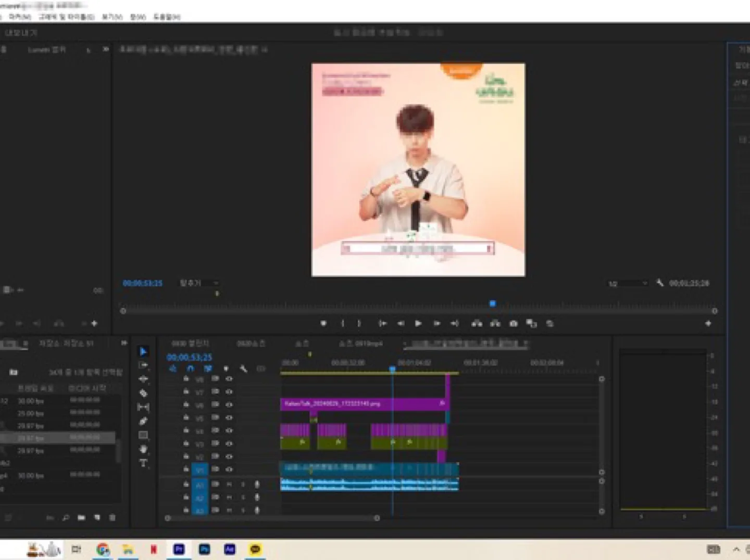Step forward one frame
This screenshot has height=560, width=750.
coord(436,323)
